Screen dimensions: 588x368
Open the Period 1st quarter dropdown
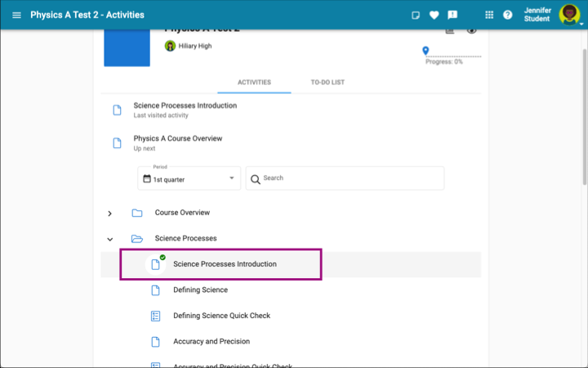coord(189,178)
